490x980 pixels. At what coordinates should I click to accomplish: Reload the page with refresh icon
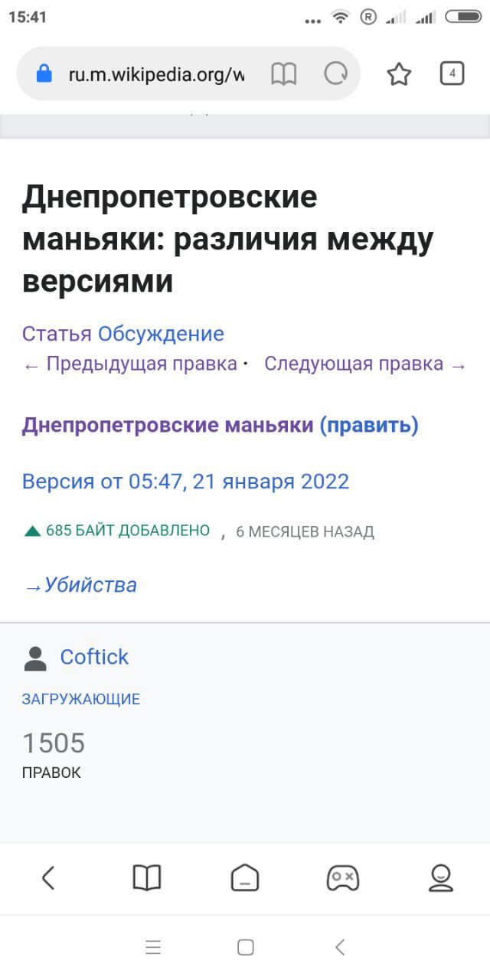coord(335,74)
